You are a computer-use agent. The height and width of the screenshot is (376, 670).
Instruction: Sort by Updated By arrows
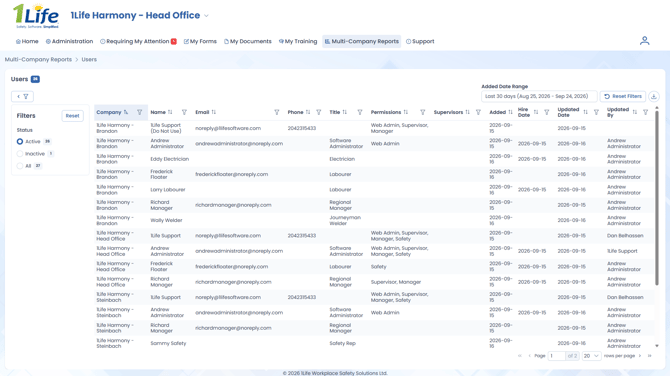click(635, 112)
